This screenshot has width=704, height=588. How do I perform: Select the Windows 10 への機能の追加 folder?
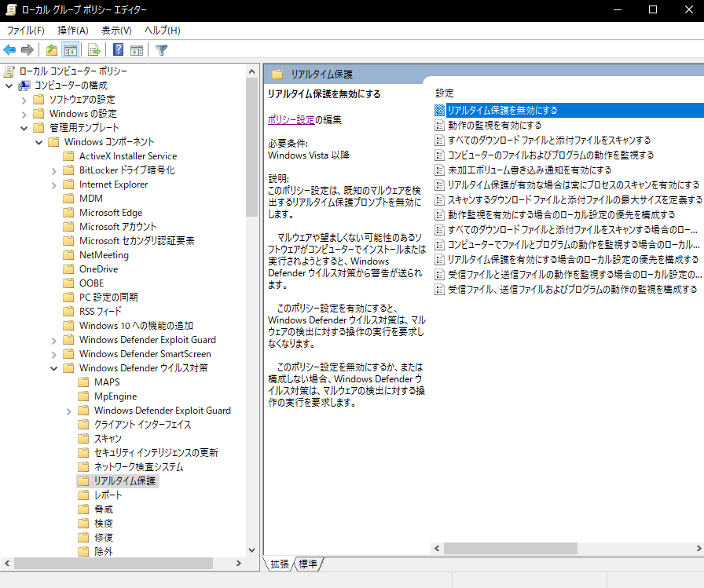tap(136, 326)
